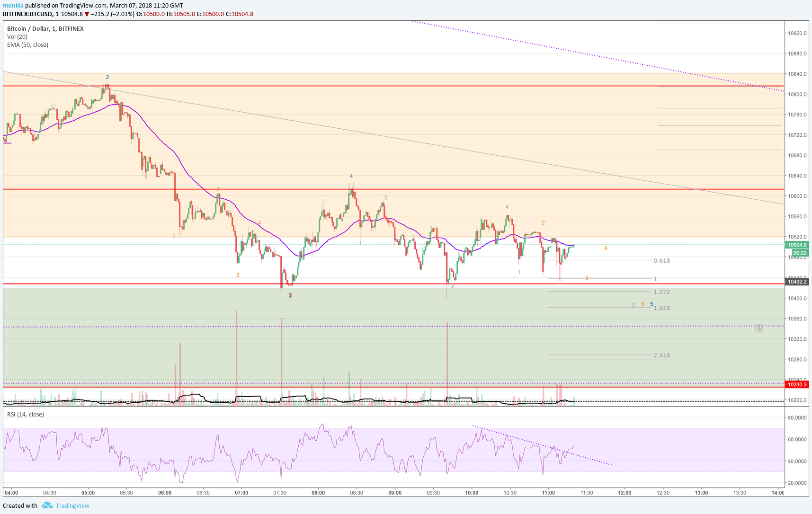Click the TradingView link in the footer
This screenshot has height=514, width=812.
(72, 505)
